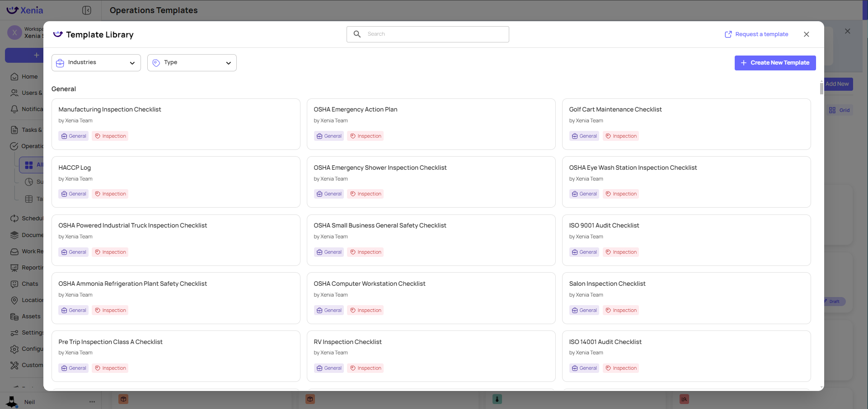The height and width of the screenshot is (409, 868).
Task: Click Inspection tag on ISO 9001 Audit Checklist
Action: coord(621,252)
